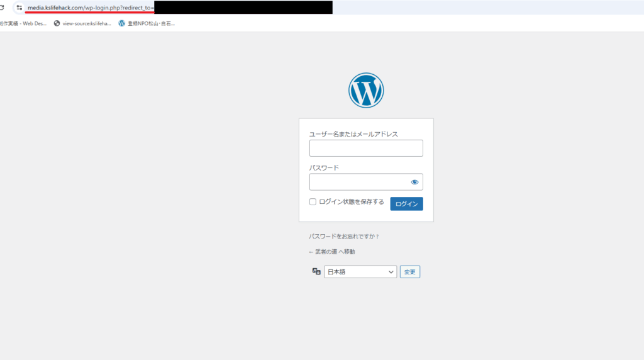
Task: Open the view-source:kslifeha... bookmark
Action: [x=82, y=23]
